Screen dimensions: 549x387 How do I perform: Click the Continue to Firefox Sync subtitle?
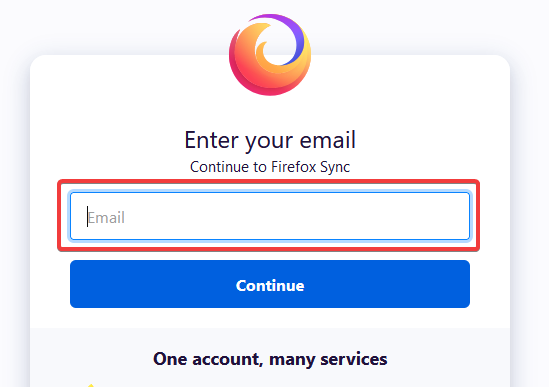[270, 167]
